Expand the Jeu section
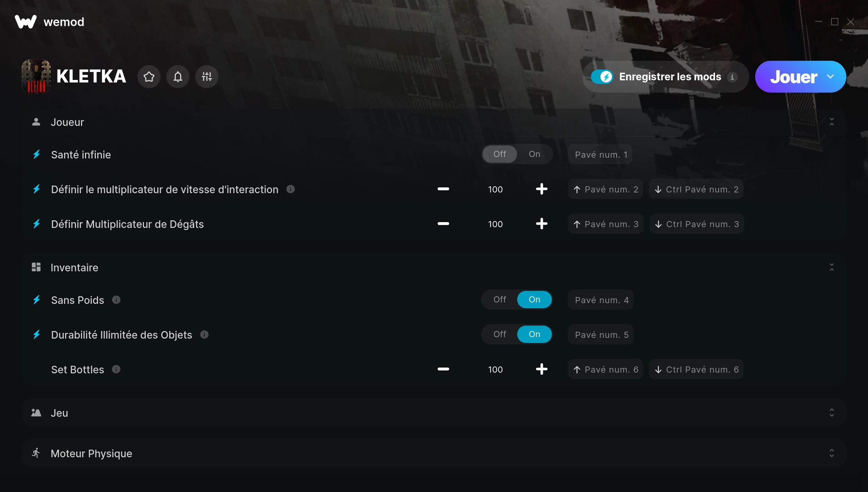The image size is (868, 492). [x=832, y=413]
